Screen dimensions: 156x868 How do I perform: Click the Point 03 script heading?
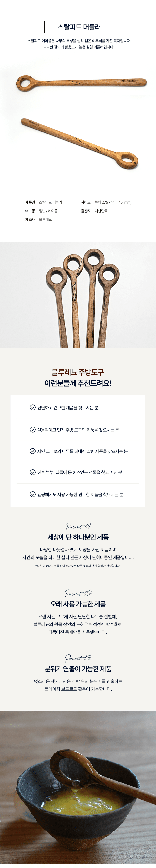78,658
